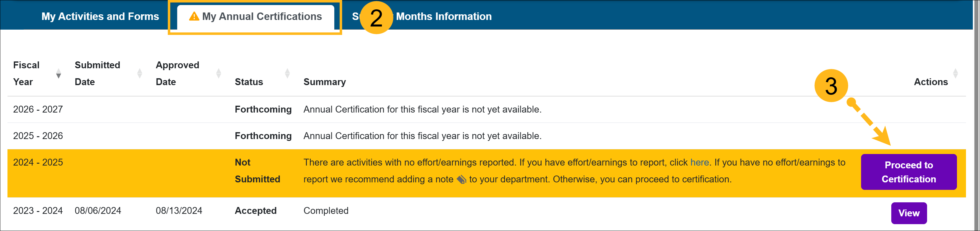
Task: Select the 2026 - 2027 fiscal year row
Action: pyautogui.click(x=38, y=109)
